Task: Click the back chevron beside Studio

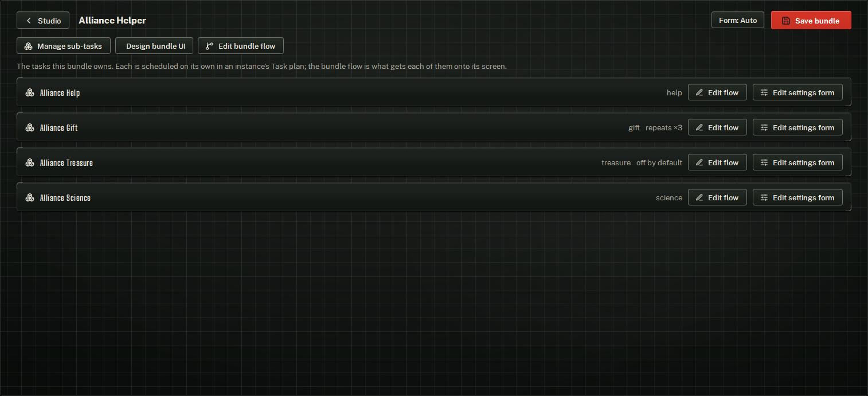Action: point(29,21)
